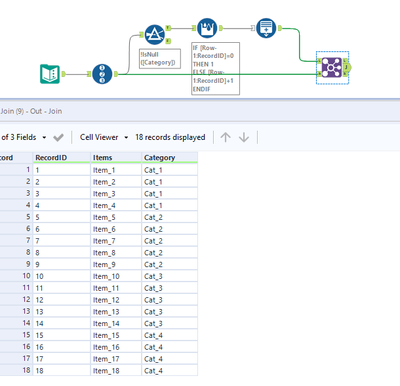
Task: Select the Multi-Row Formula tool icon
Action: (207, 28)
